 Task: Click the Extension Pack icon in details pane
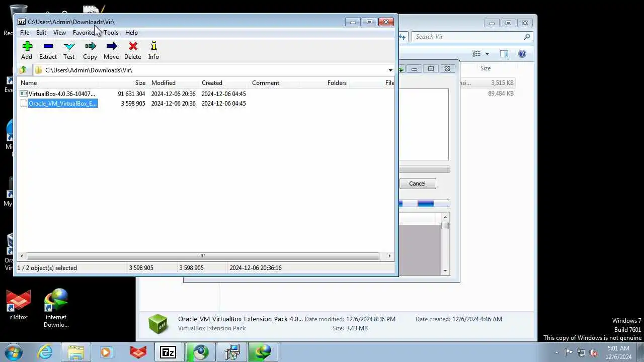[158, 324]
